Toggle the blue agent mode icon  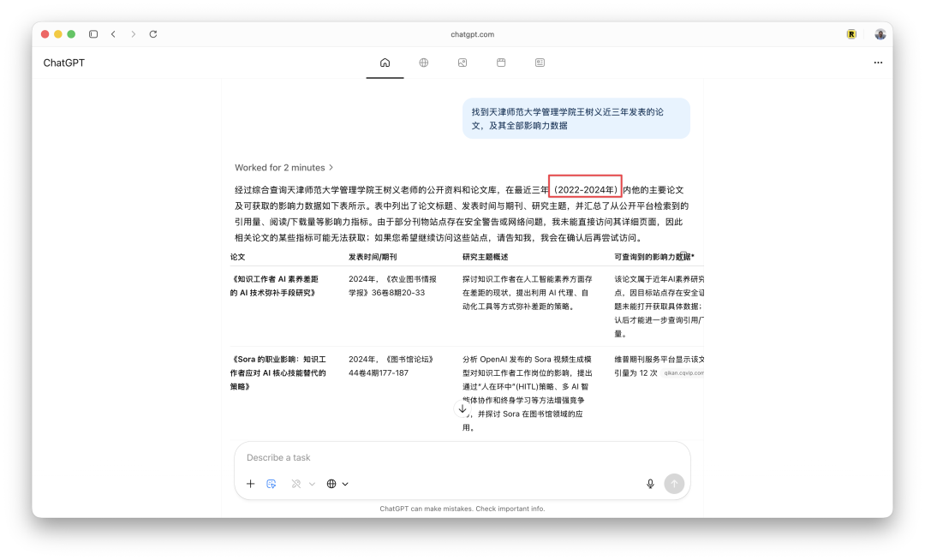tap(272, 484)
